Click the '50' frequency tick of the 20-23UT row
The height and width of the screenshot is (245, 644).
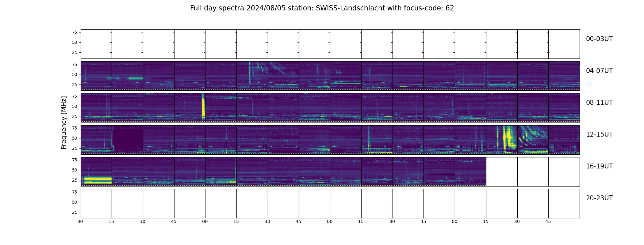[x=75, y=202]
